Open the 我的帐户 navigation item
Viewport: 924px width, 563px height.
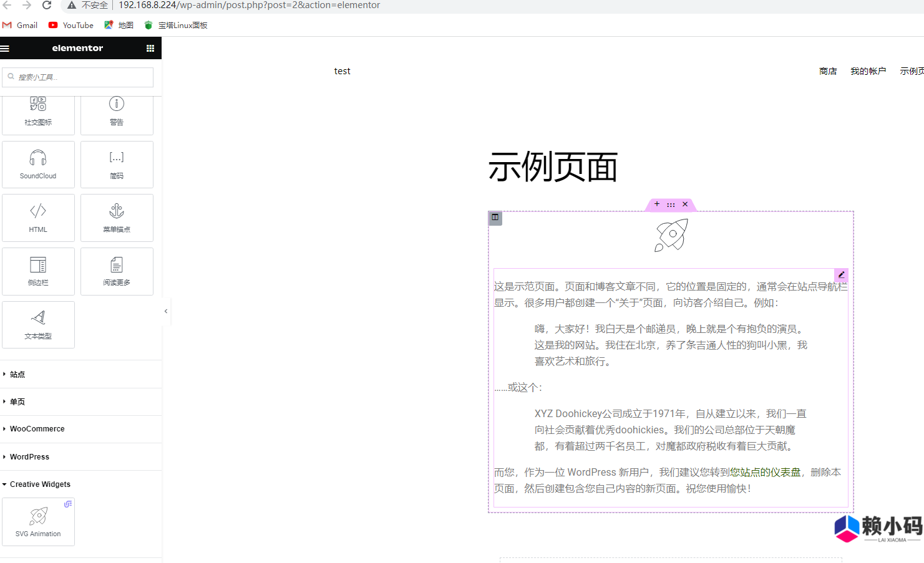click(x=868, y=70)
